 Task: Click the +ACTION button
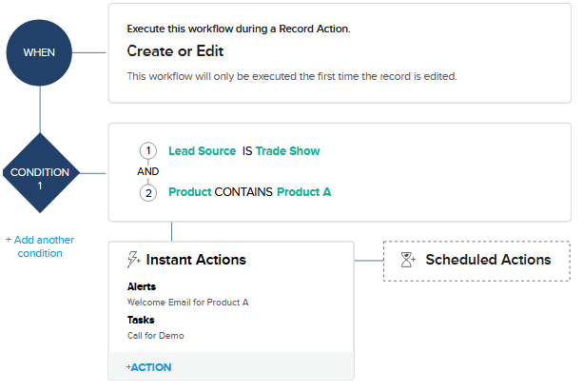pos(148,367)
